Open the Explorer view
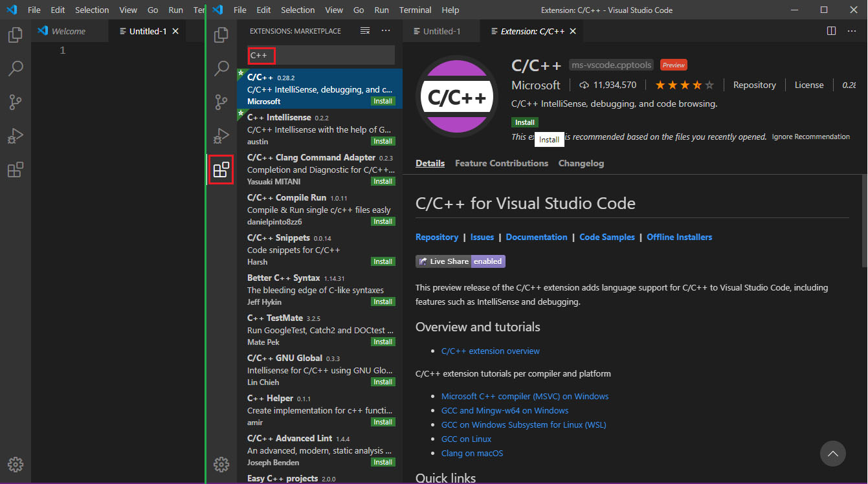 (x=221, y=35)
